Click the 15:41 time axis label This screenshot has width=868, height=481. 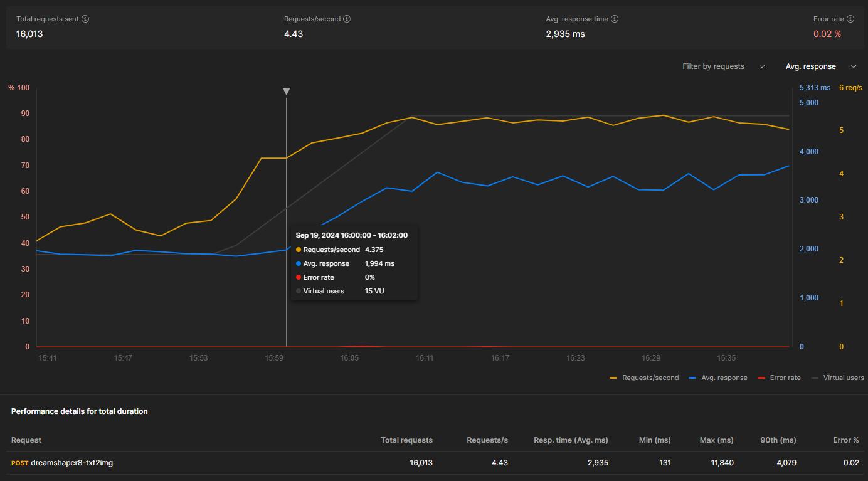pyautogui.click(x=48, y=358)
